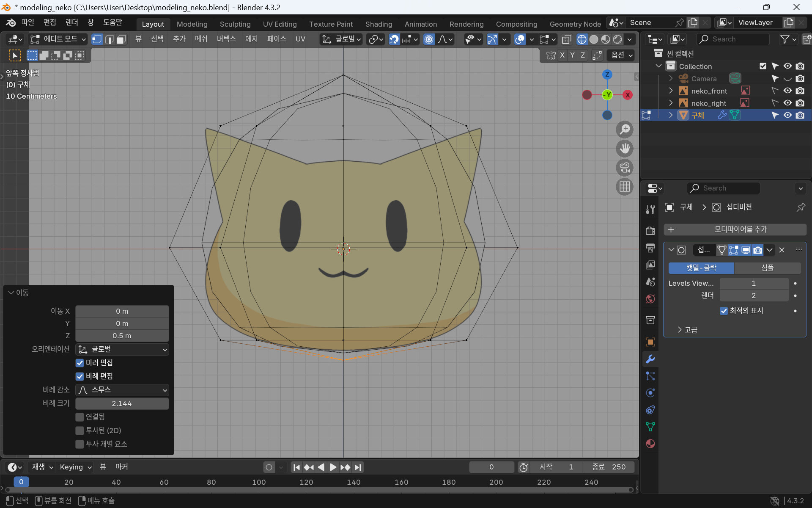Open the 메쉬 menu
The image size is (812, 508).
pos(201,39)
